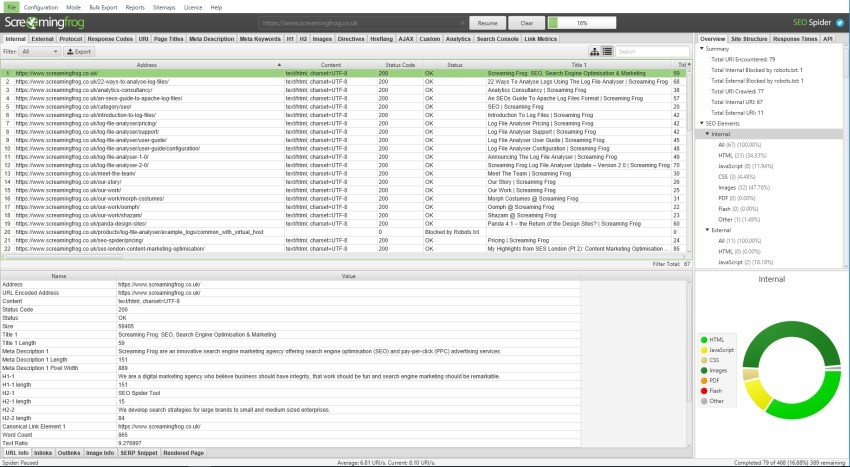This screenshot has height=467, width=850.
Task: Switch to the Hreflang tab
Action: click(x=382, y=39)
